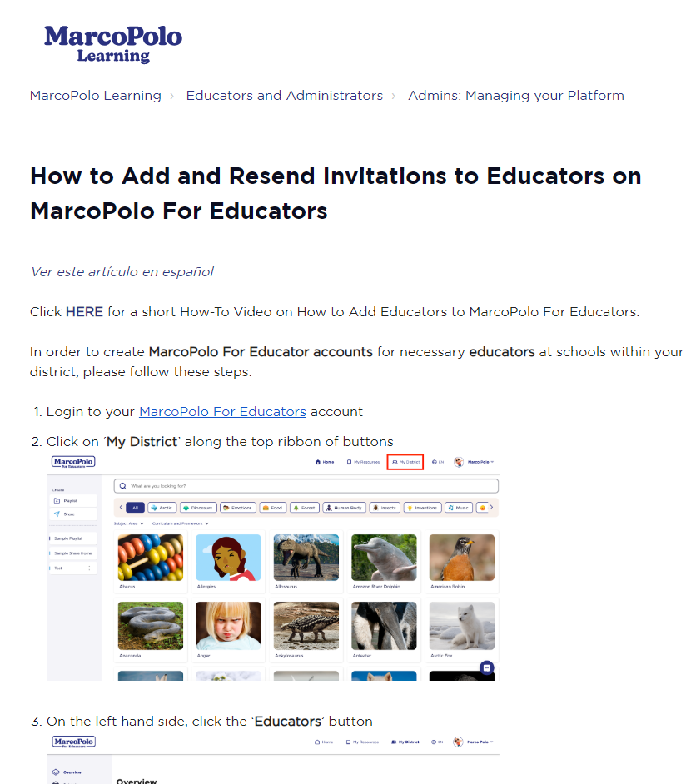Image resolution: width=686 pixels, height=784 pixels.
Task: Click the 'Playlist' create icon in sidebar
Action: tap(57, 501)
